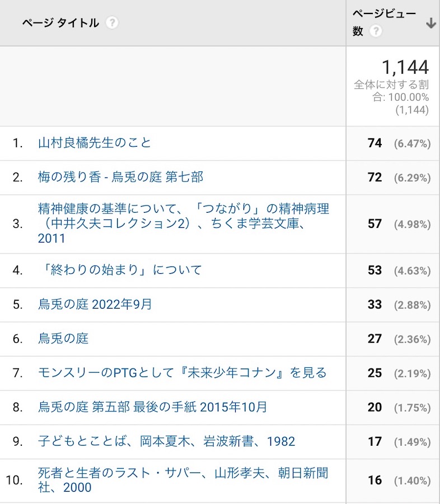The width and height of the screenshot is (440, 504).
Task: Open 精神健康の基準について page link
Action: click(184, 223)
